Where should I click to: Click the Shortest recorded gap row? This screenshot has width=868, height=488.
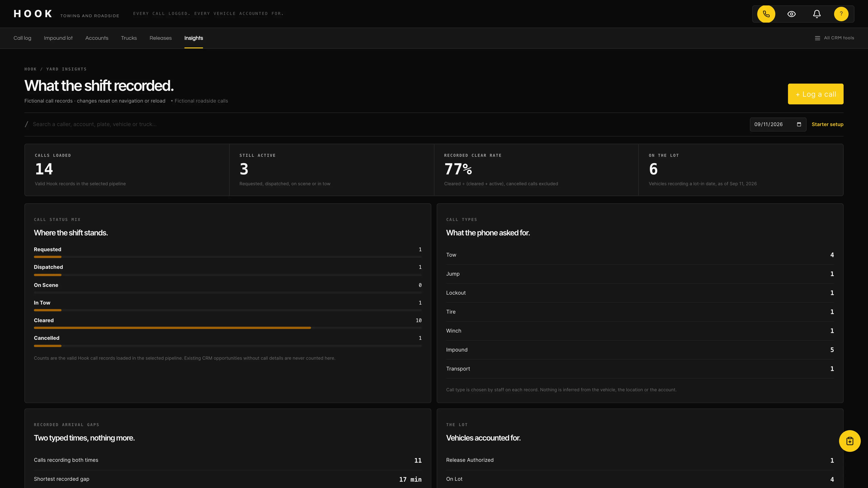(228, 479)
